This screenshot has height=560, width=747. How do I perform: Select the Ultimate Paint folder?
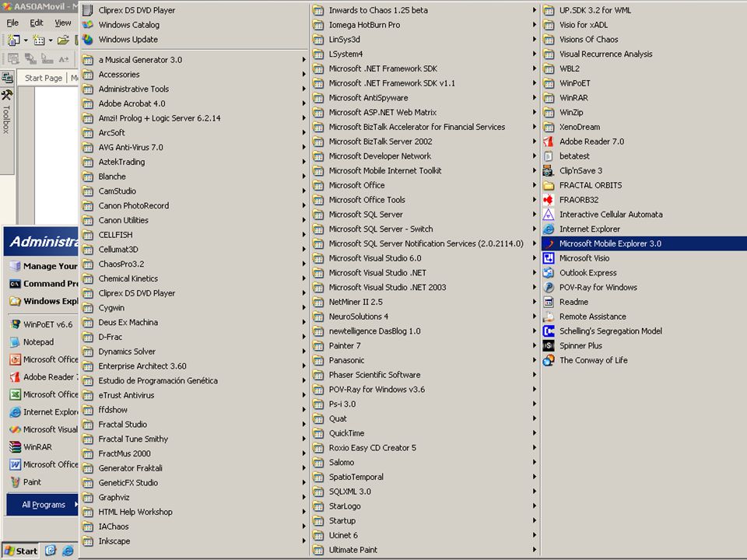[425, 550]
